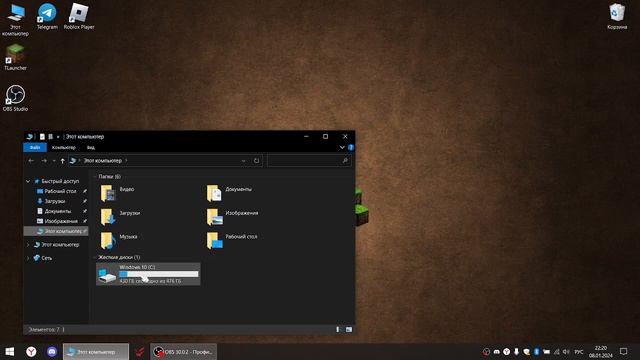Click the New folder icon in Explorer's title bar
The height and width of the screenshot is (360, 640).
click(50, 137)
